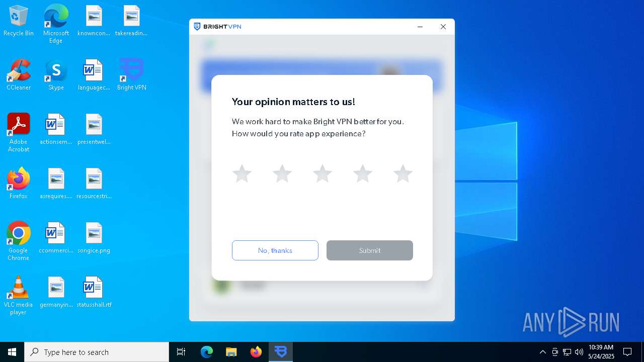Open the notification center
Screen dimensions: 644x362
(x=627, y=352)
